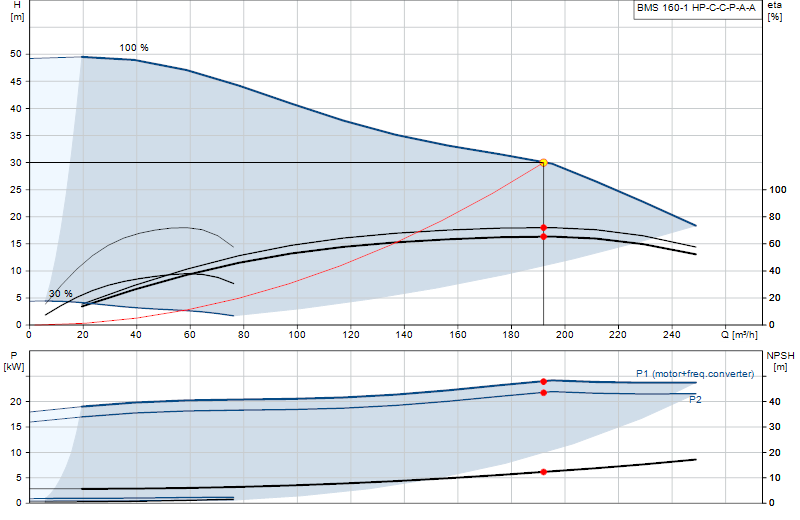Click the upper red dot on eta curves
The width and height of the screenshot is (800, 520).
543,228
